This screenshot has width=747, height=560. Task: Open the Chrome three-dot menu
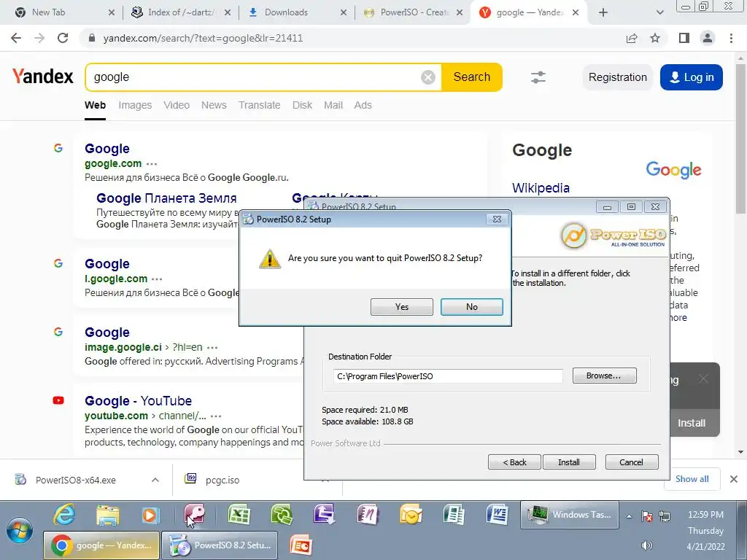click(x=731, y=38)
